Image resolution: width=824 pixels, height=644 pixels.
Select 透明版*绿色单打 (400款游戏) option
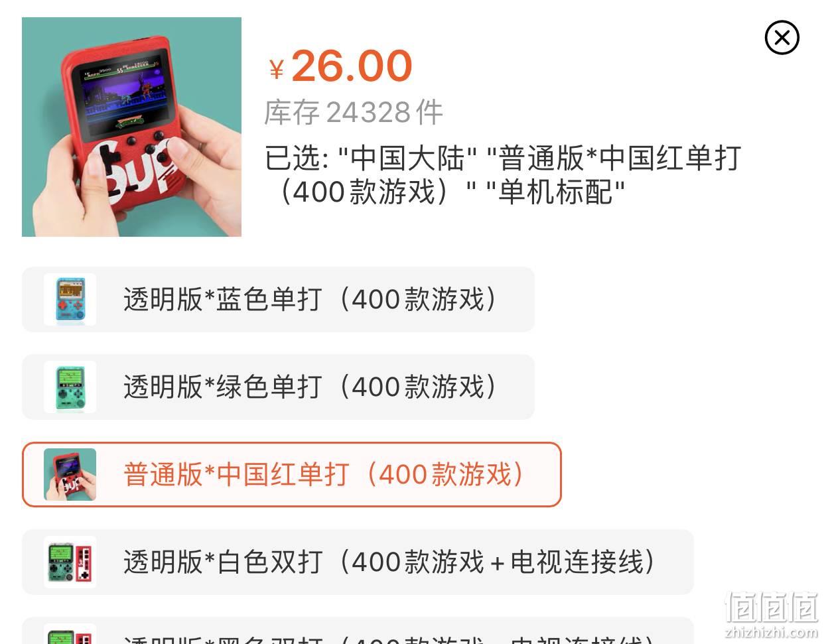click(278, 387)
